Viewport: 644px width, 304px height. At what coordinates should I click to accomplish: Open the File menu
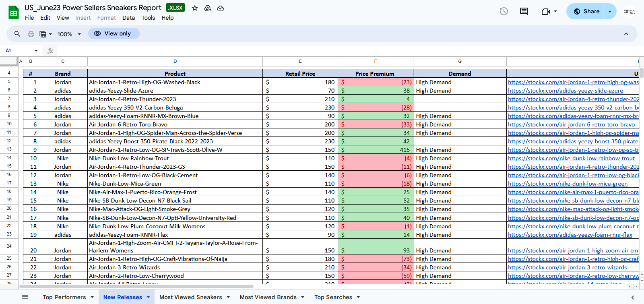click(29, 18)
